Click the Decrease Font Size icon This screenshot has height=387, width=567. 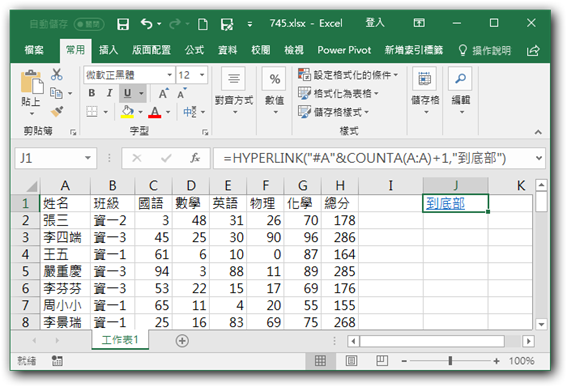[x=182, y=94]
